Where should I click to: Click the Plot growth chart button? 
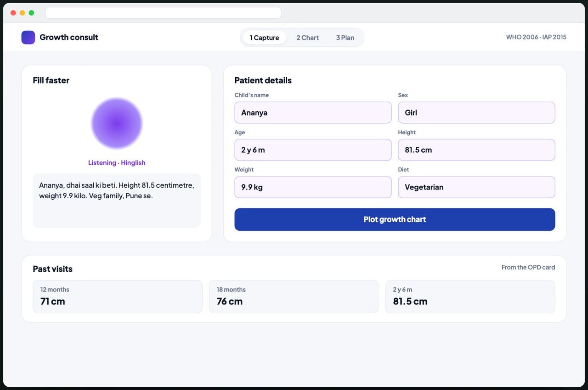(x=395, y=219)
